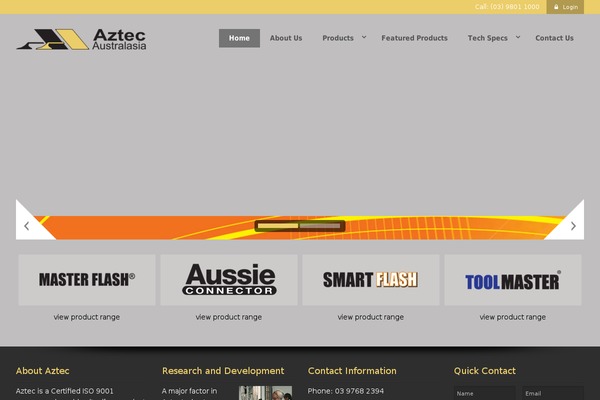Open the ToolMaster logo tile
Viewport: 600px width, 400px height.
point(513,280)
